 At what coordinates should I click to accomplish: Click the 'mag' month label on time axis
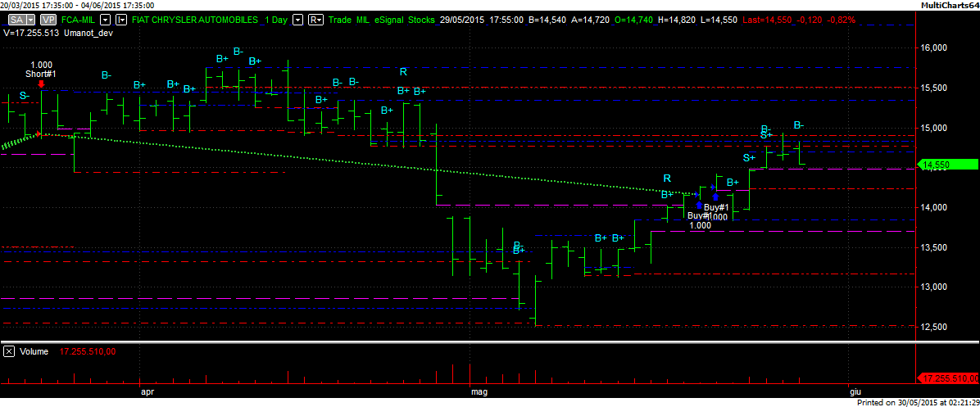pos(479,392)
